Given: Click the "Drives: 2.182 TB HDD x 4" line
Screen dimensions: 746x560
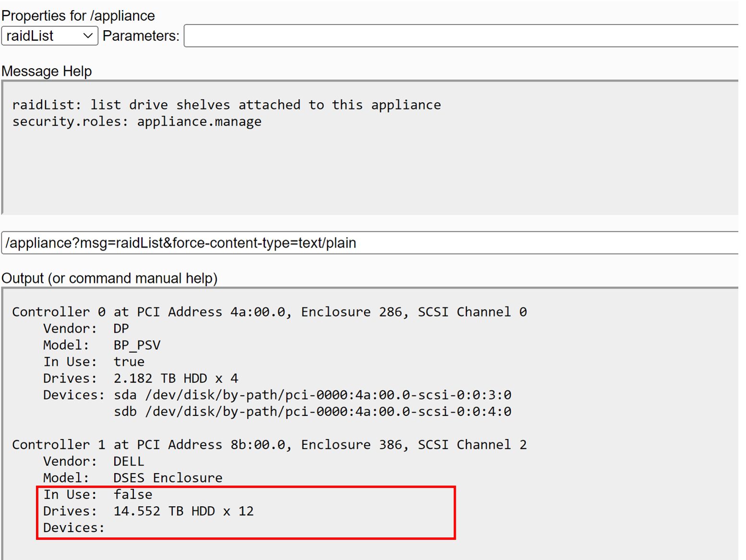Looking at the screenshot, I should (141, 378).
